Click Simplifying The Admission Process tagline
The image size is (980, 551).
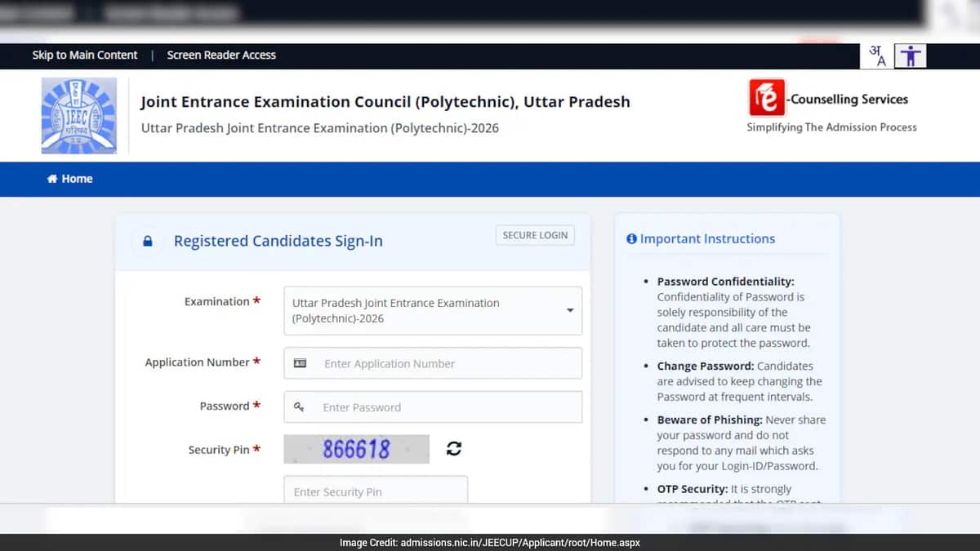coord(831,127)
